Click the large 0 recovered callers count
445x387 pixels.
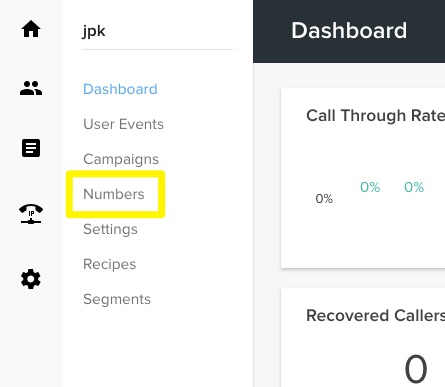tap(416, 369)
